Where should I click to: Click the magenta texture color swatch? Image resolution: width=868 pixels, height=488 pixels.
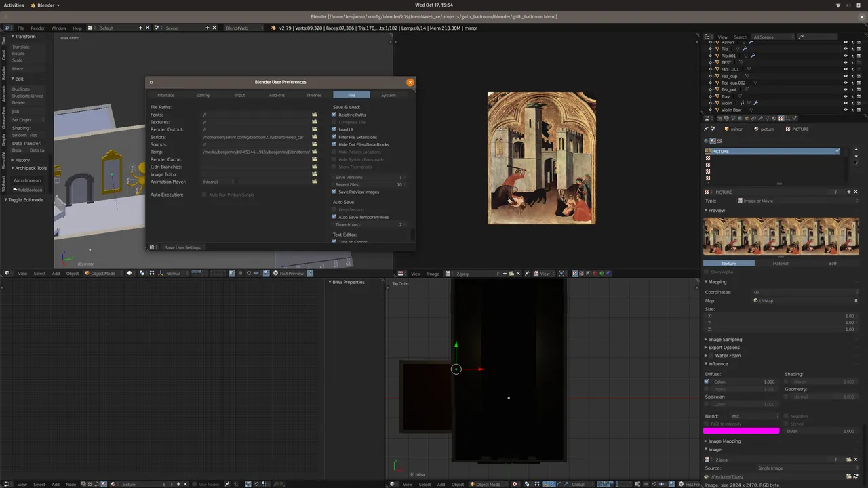point(741,431)
